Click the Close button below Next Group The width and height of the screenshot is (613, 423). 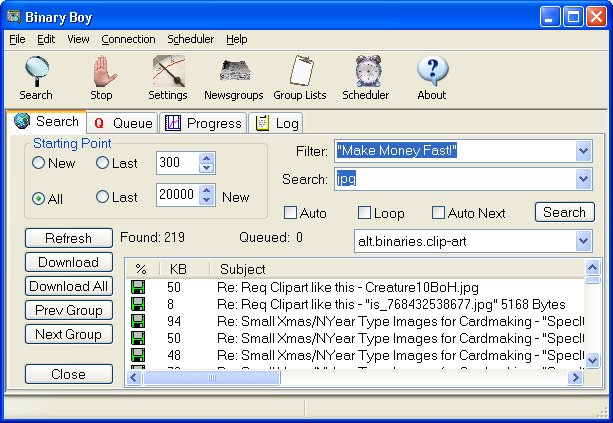[x=69, y=374]
